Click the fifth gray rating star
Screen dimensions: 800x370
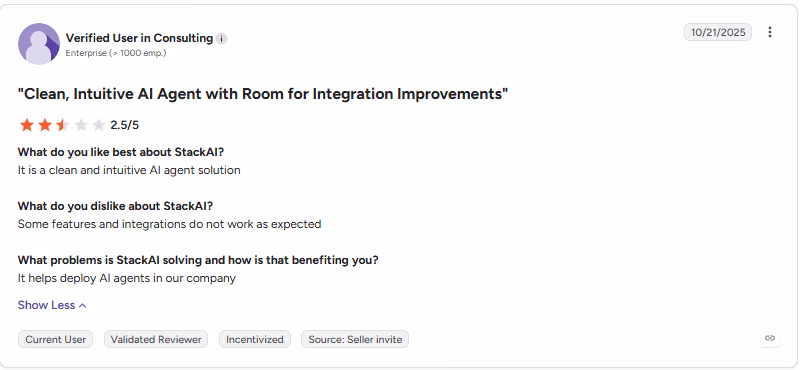click(98, 125)
